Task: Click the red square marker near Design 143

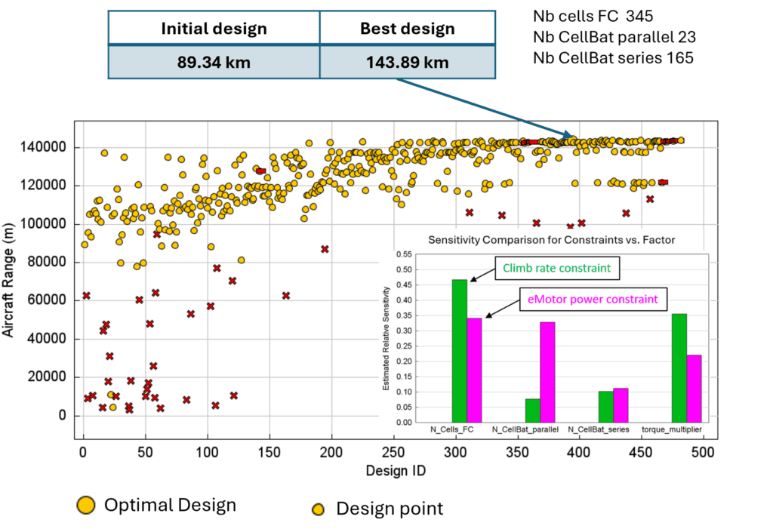Action: (260, 171)
